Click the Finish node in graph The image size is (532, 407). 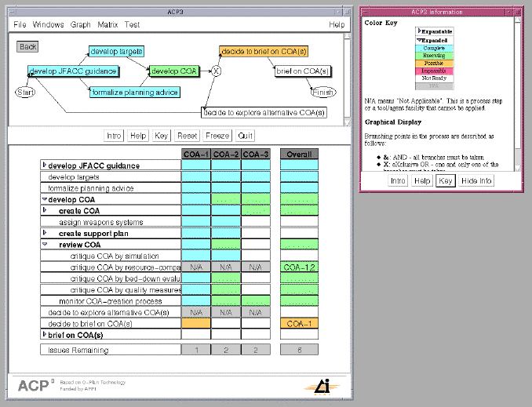(x=323, y=93)
